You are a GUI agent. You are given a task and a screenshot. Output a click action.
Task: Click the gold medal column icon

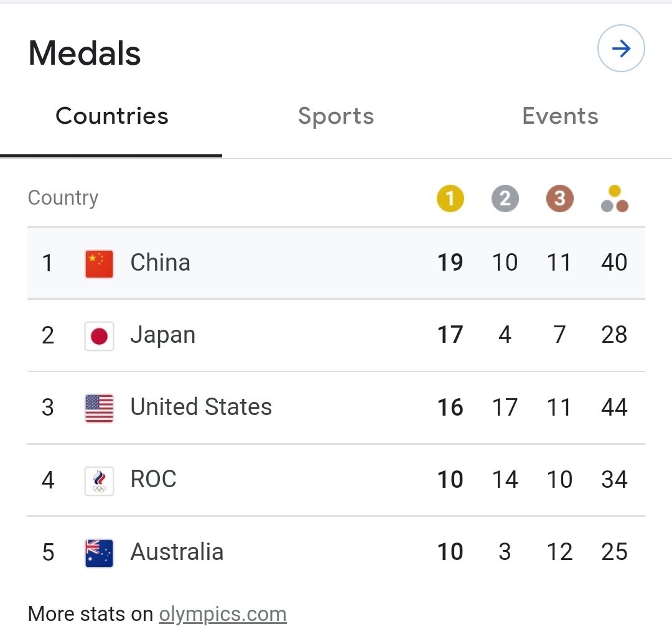tap(450, 199)
